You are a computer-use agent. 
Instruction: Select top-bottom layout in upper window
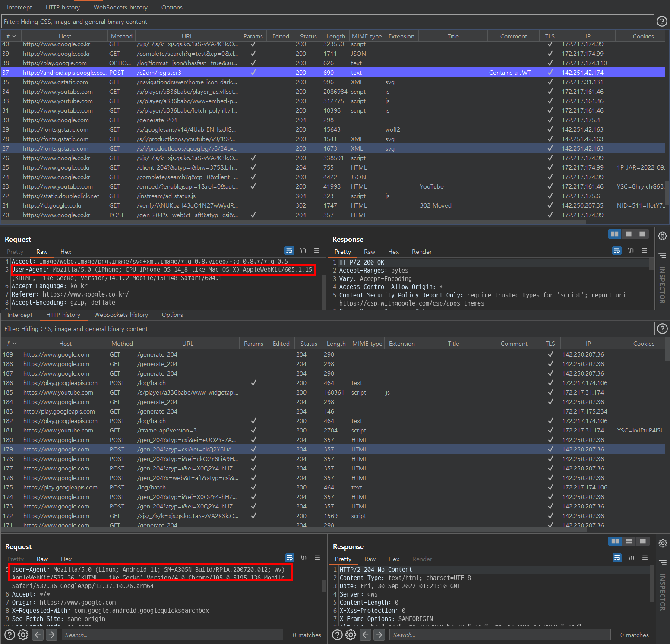[x=629, y=234]
